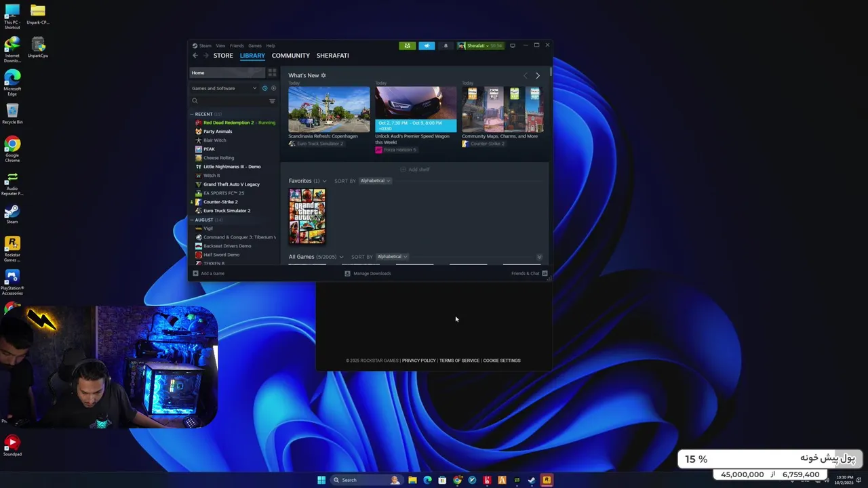Open the Help menu
Viewport: 868px width, 488px height.
pyautogui.click(x=271, y=45)
